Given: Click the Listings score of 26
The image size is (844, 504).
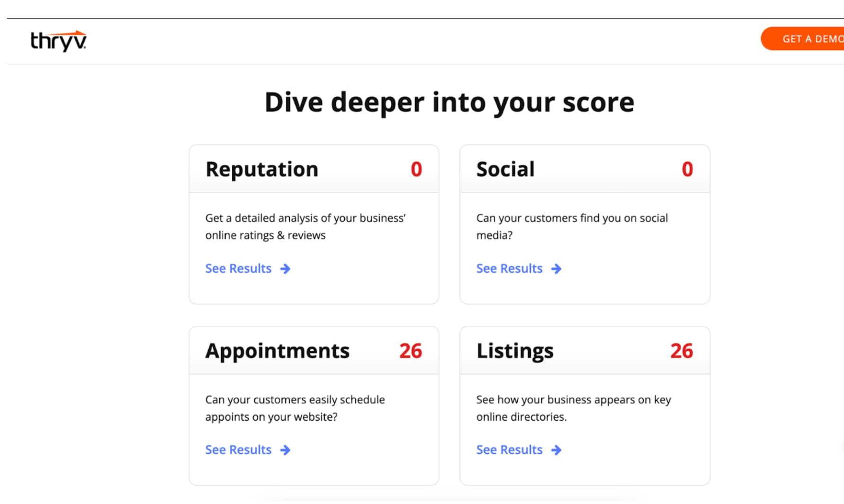Looking at the screenshot, I should coord(682,351).
